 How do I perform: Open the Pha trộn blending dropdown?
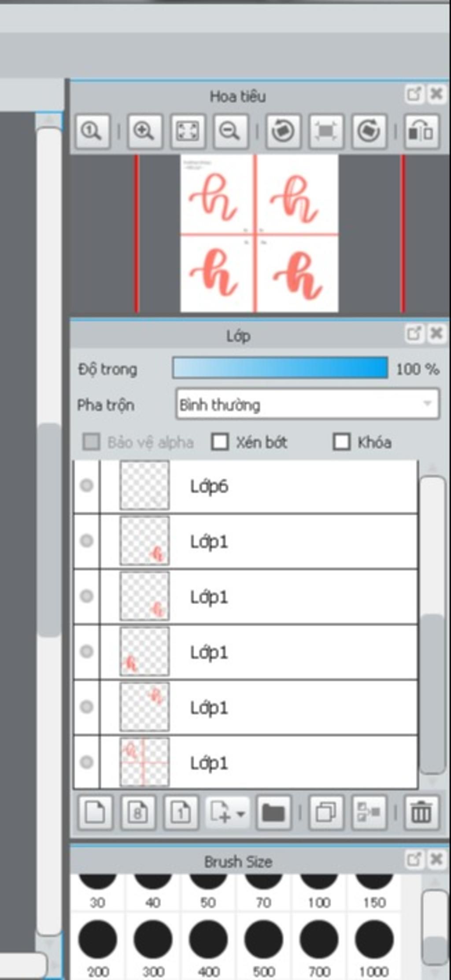307,404
